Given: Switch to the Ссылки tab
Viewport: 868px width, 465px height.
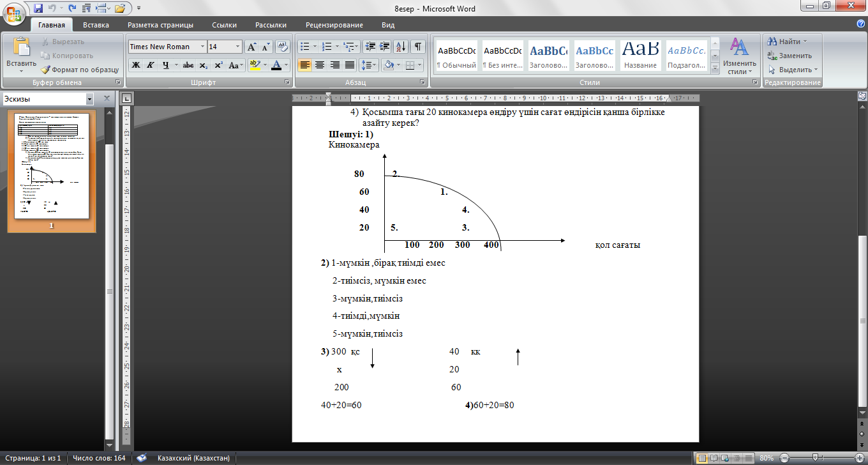Looking at the screenshot, I should pos(224,25).
